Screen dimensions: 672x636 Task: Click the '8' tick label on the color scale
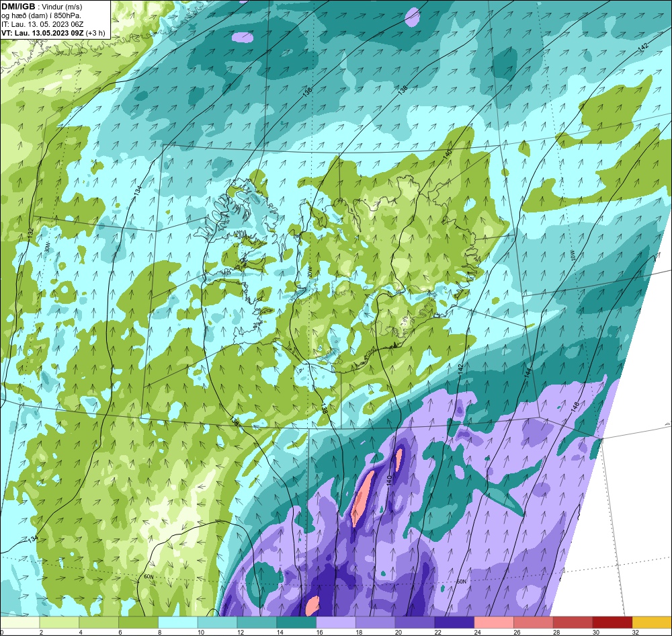click(x=159, y=632)
